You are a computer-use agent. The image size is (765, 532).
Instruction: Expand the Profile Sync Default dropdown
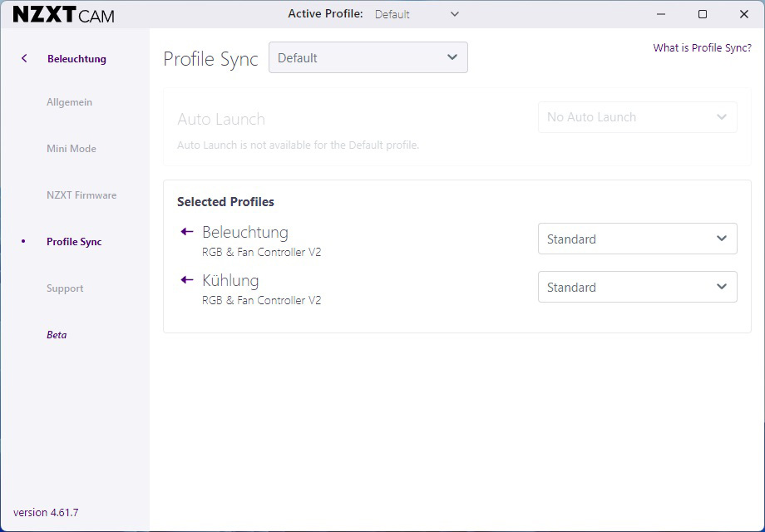[368, 57]
